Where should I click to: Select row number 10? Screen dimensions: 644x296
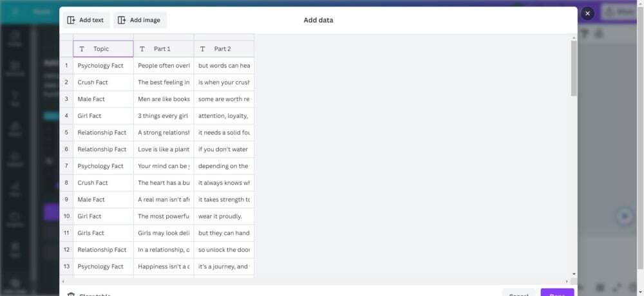pyautogui.click(x=66, y=216)
